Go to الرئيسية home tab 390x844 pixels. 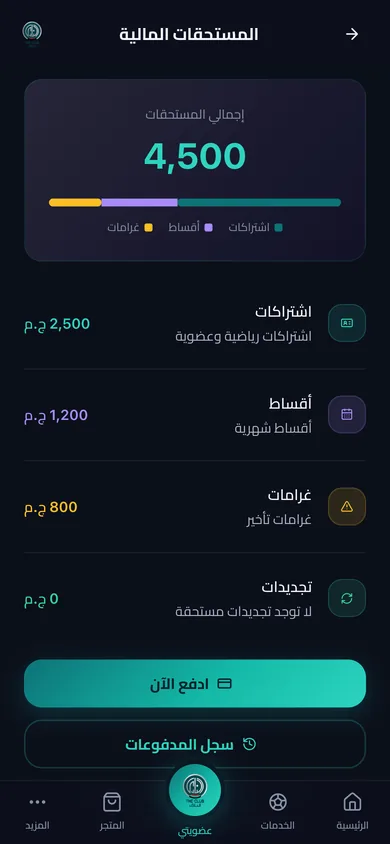click(x=352, y=812)
